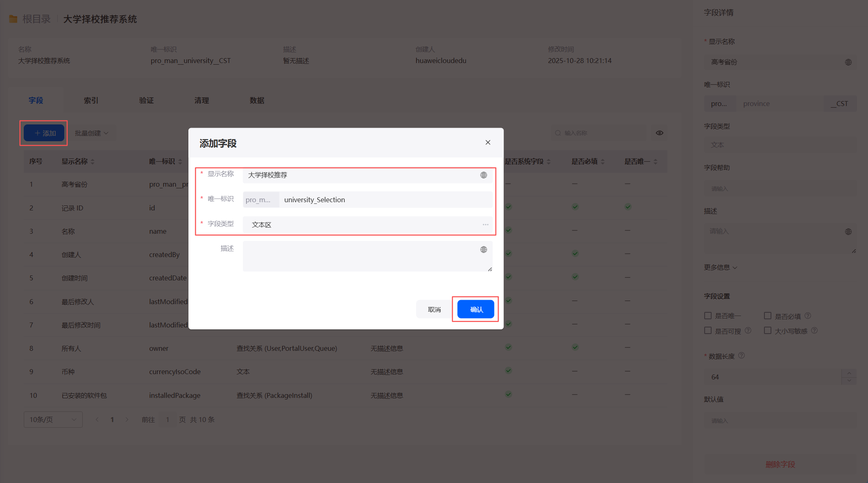Image resolution: width=868 pixels, height=483 pixels.
Task: Click globe icon in dialog description textarea
Action: 484,250
